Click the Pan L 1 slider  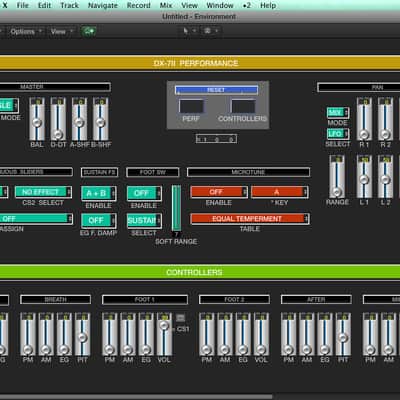pyautogui.click(x=364, y=177)
